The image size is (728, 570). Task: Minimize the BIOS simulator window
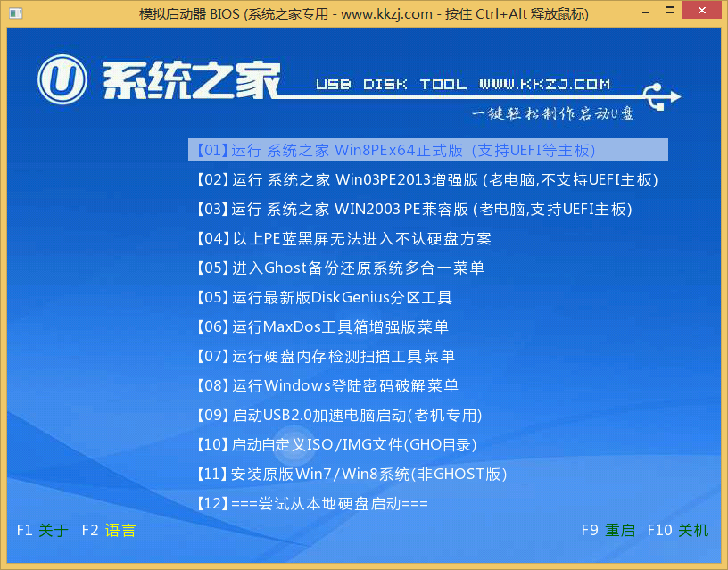click(644, 12)
